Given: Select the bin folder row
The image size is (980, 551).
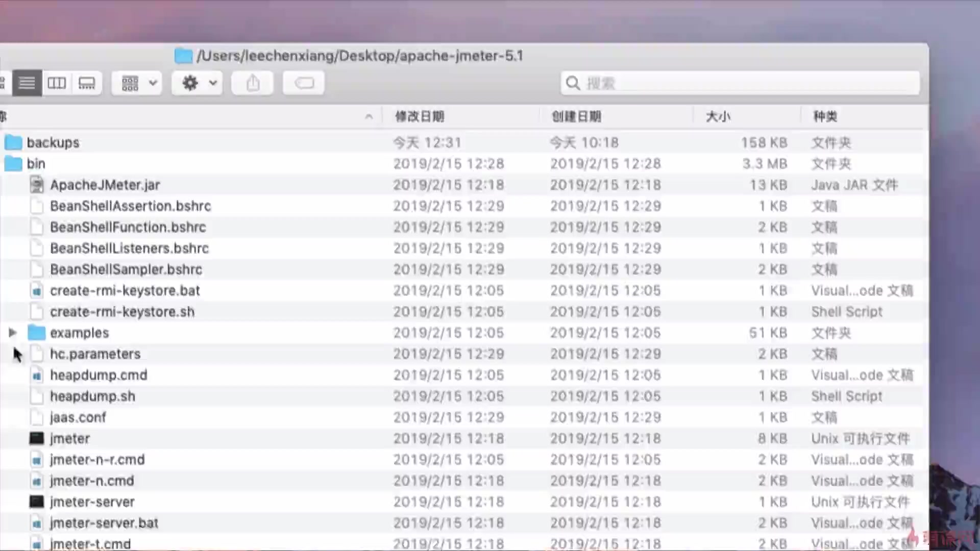Looking at the screenshot, I should click(36, 164).
